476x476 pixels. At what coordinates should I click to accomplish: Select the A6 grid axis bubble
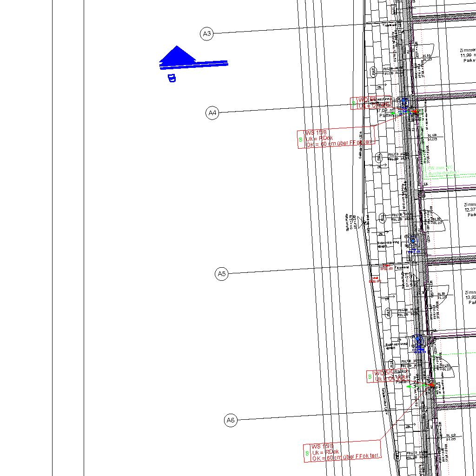[x=231, y=421]
